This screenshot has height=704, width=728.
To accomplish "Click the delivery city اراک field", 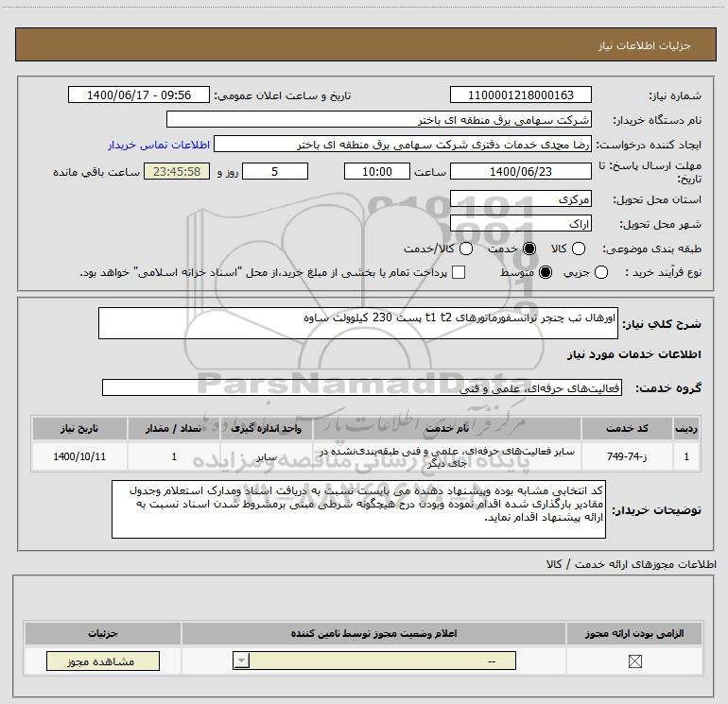I will (520, 224).
